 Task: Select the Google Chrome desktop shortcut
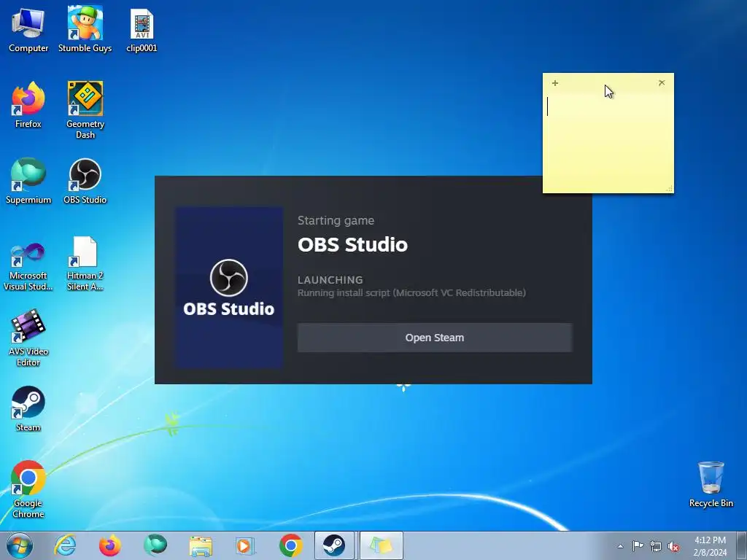pyautogui.click(x=28, y=489)
